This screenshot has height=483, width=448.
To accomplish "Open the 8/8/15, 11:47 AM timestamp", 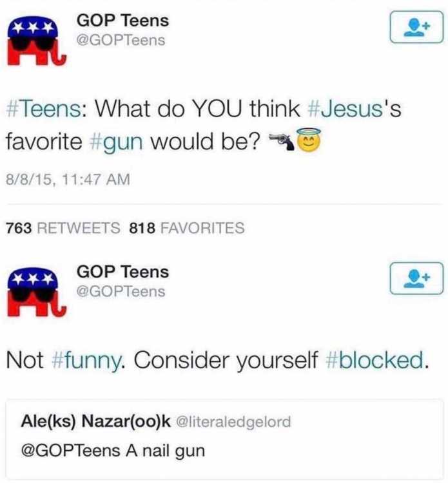I will pos(68,180).
